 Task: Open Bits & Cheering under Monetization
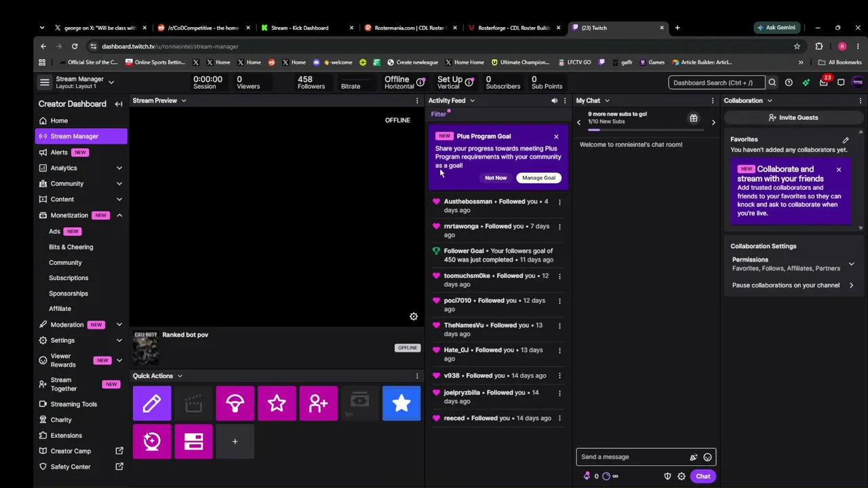click(x=71, y=247)
